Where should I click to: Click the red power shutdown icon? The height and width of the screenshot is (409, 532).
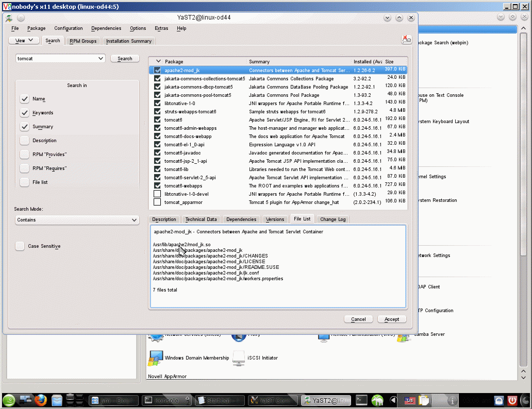pyautogui.click(x=512, y=401)
